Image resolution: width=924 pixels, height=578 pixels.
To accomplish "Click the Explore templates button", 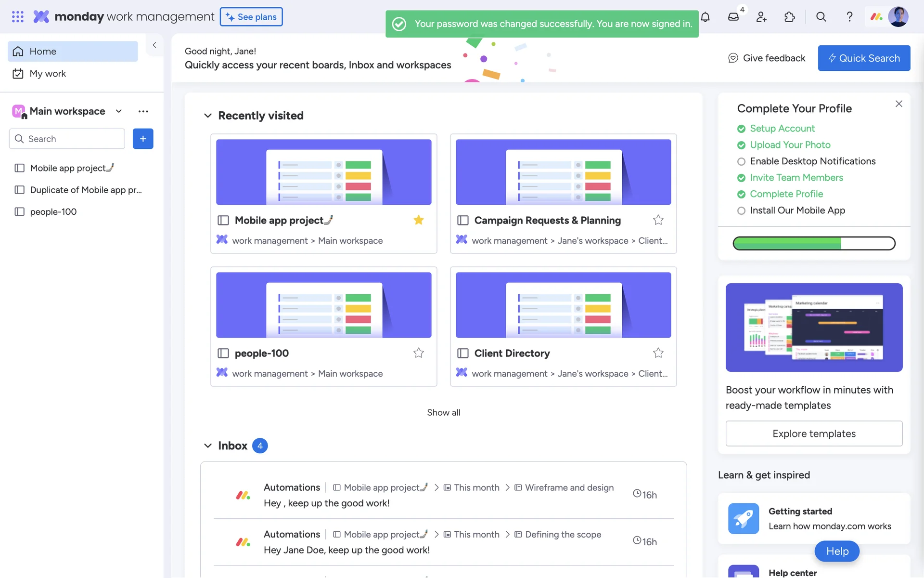I will pyautogui.click(x=814, y=433).
